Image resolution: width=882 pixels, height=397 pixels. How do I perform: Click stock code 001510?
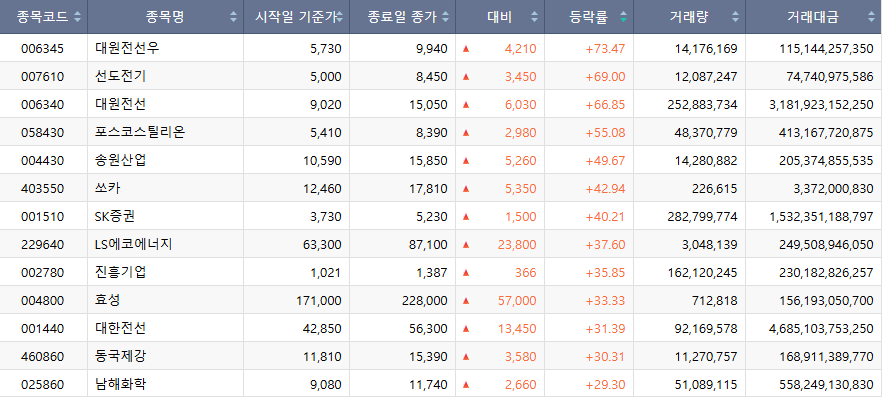coord(43,217)
